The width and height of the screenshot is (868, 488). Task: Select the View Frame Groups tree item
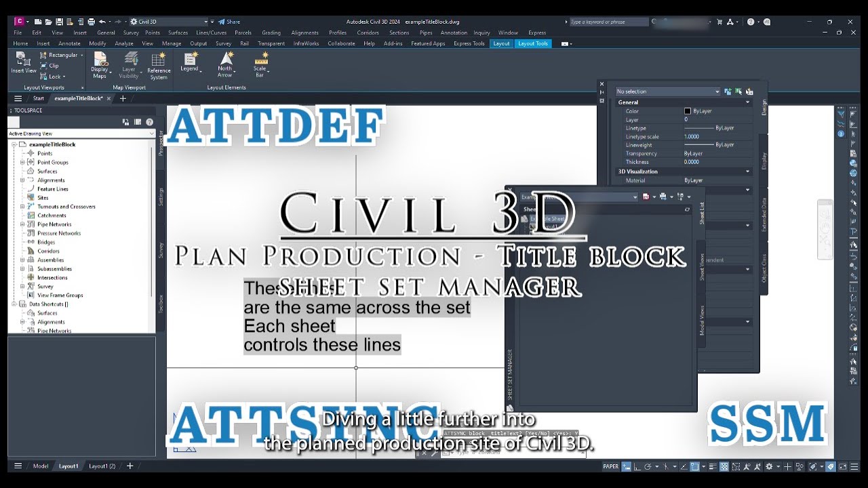click(60, 296)
